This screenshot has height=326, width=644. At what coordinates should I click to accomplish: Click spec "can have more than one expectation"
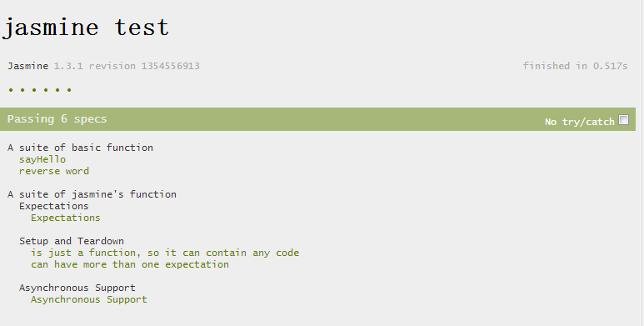[x=130, y=264]
